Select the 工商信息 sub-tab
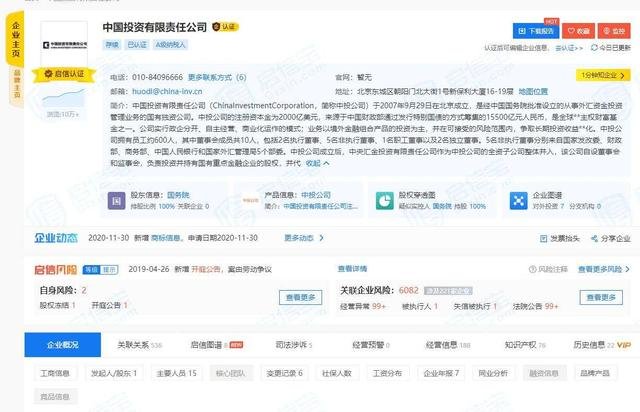This screenshot has height=412, width=640. [55, 373]
